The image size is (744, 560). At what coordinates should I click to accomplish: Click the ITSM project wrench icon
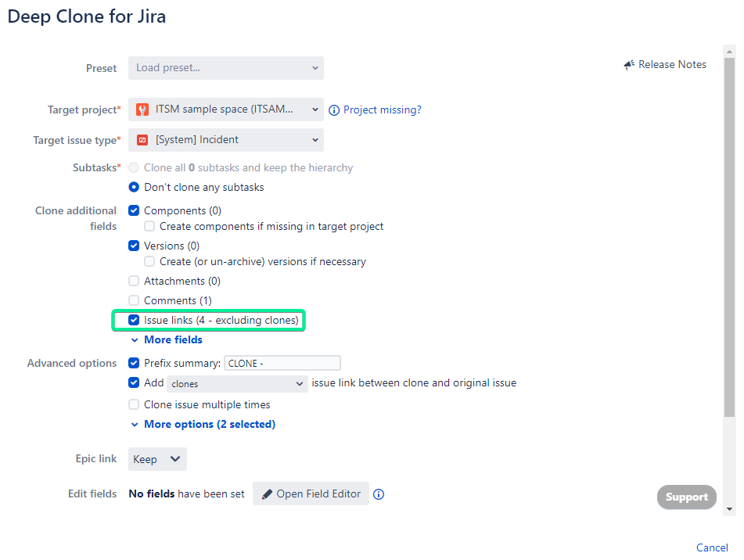click(142, 109)
